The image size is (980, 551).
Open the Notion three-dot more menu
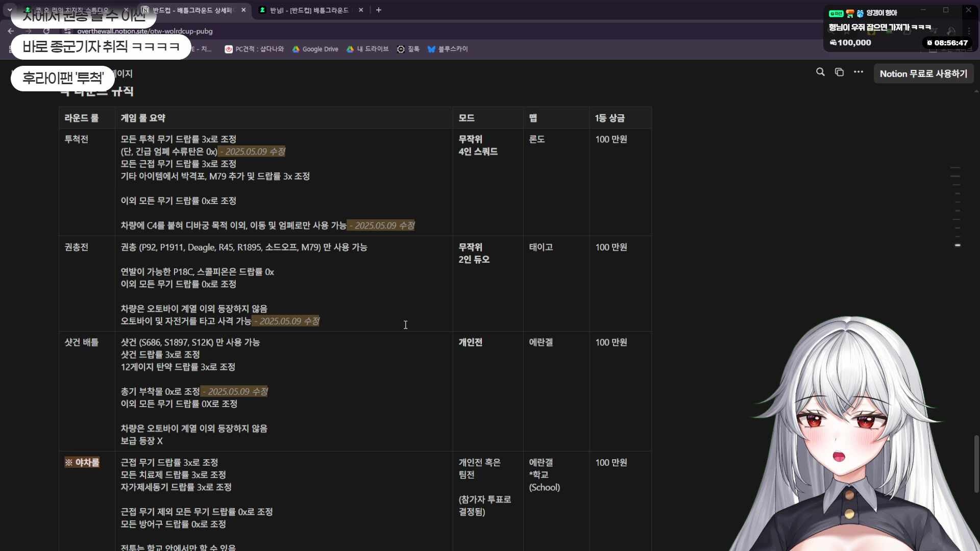tap(859, 72)
